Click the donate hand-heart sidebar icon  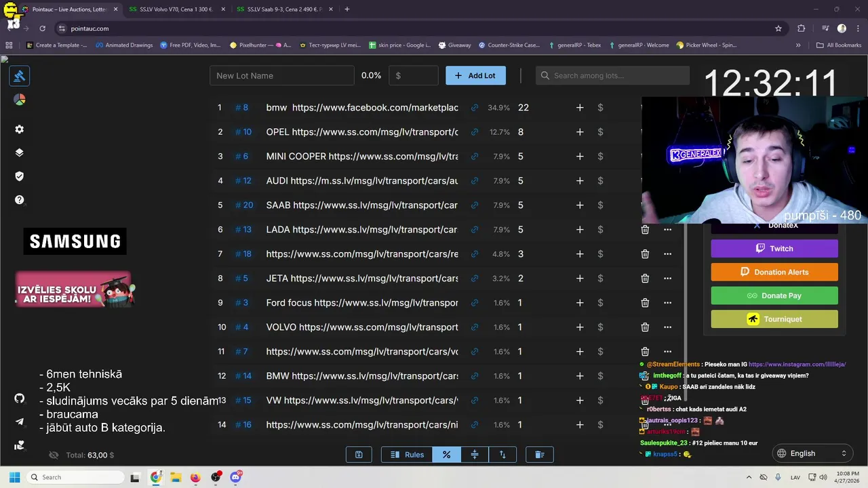(x=19, y=445)
